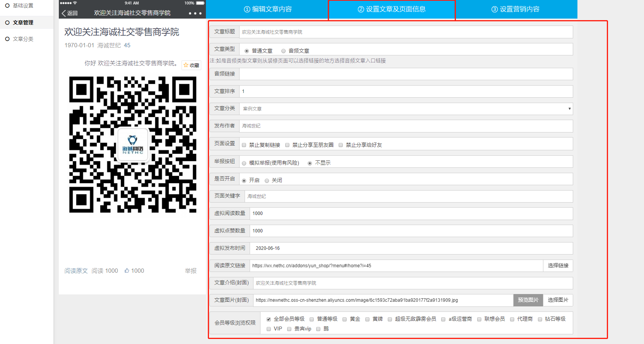Switch to 设置文章及页面信息 step tab
The image size is (644, 344).
(x=392, y=9)
